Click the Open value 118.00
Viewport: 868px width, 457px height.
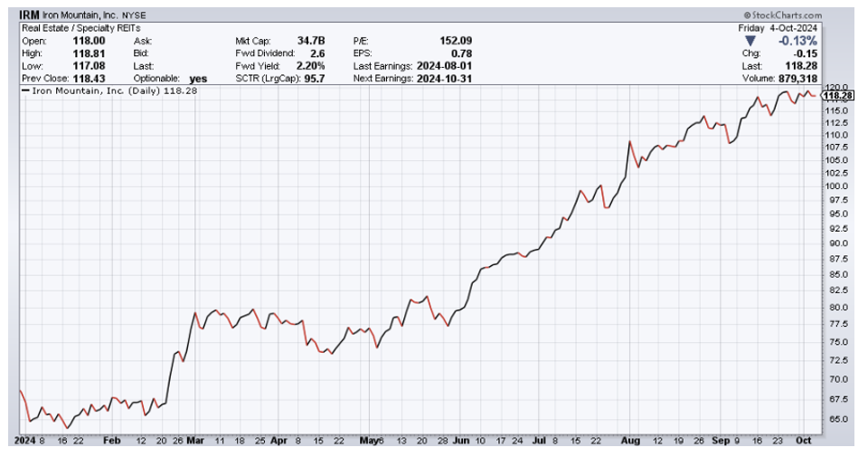tap(89, 41)
